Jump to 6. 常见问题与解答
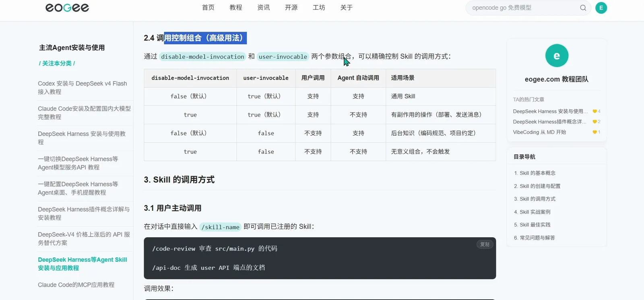Image resolution: width=644 pixels, height=300 pixels. coord(535,238)
